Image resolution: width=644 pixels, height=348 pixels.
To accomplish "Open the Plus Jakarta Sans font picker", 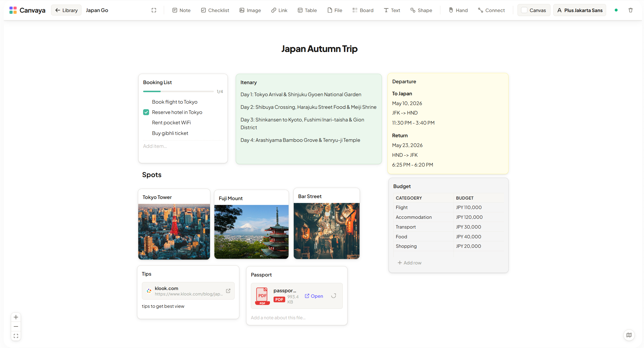I will 580,10.
